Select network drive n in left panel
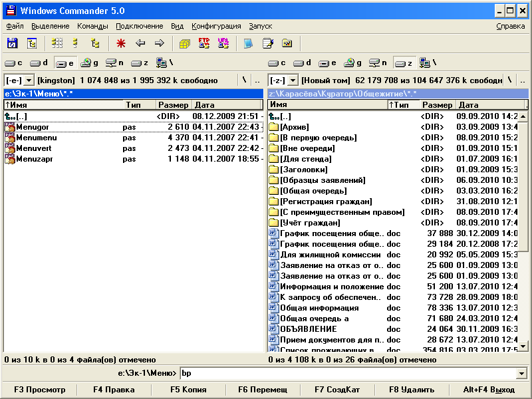This screenshot has height=399, width=532. pyautogui.click(x=114, y=63)
